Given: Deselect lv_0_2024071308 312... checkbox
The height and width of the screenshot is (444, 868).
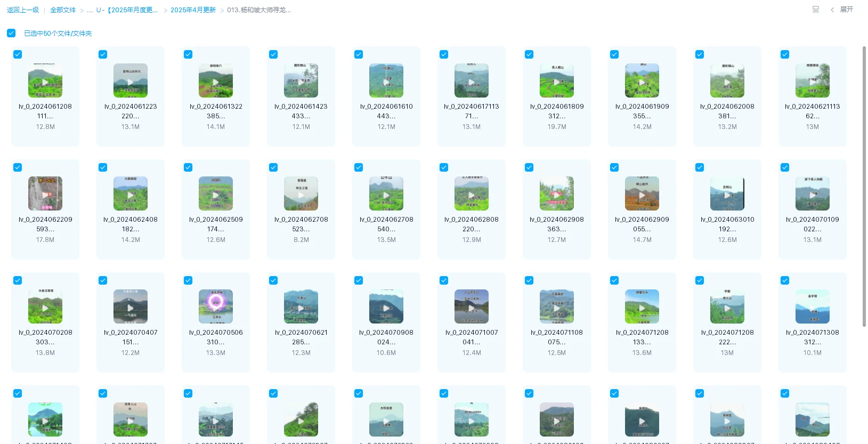Looking at the screenshot, I should point(785,280).
